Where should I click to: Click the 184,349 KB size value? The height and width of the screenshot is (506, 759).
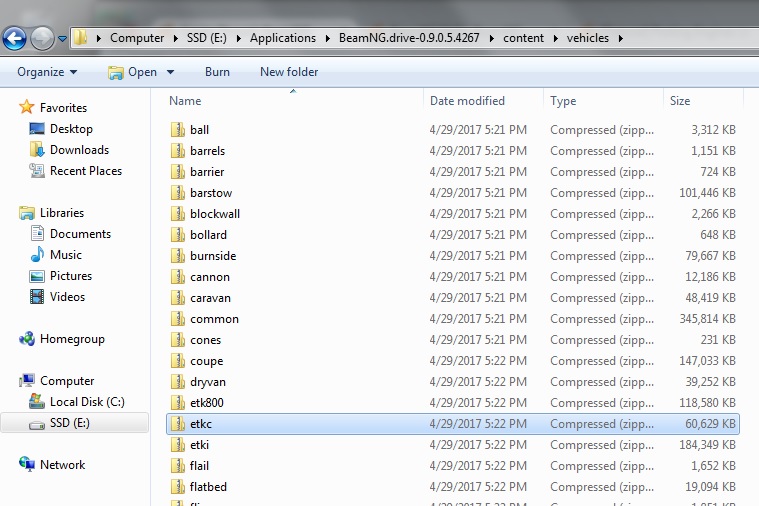707,445
